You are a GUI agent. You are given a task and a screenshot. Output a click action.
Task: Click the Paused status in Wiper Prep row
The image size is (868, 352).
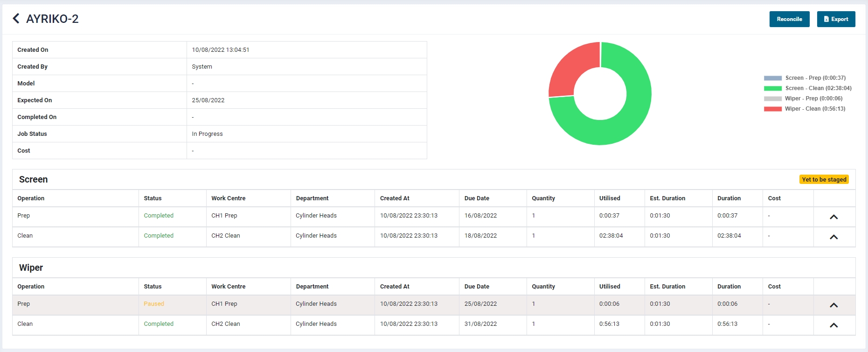[153, 304]
